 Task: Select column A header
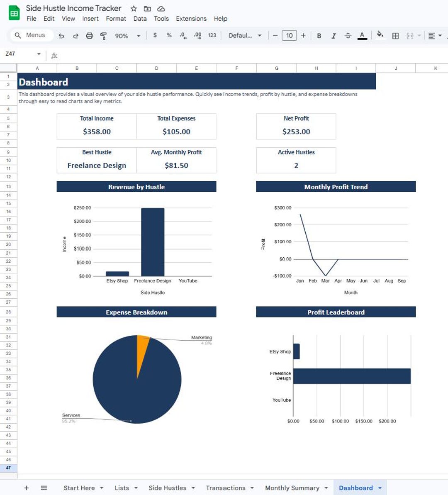point(37,68)
